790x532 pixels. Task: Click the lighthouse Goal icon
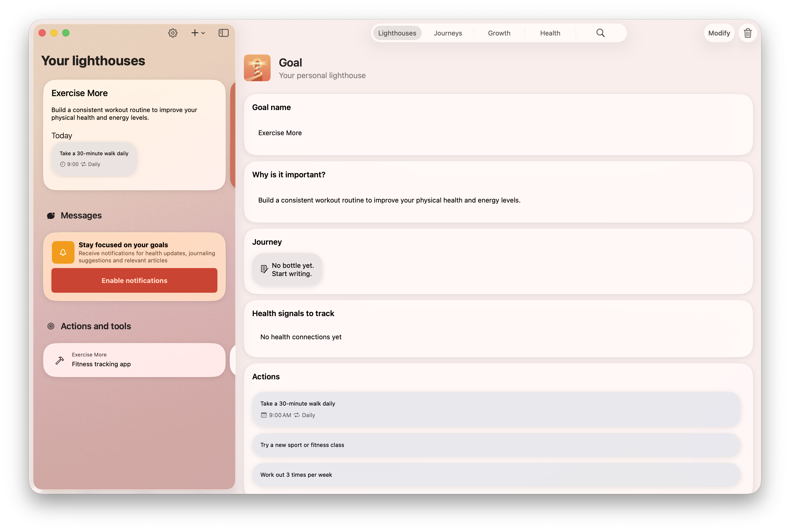pyautogui.click(x=257, y=68)
